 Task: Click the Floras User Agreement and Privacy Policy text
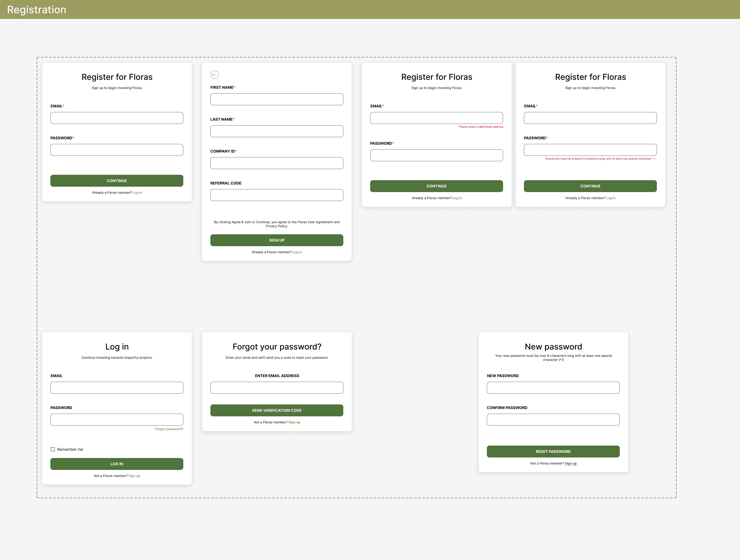click(277, 224)
